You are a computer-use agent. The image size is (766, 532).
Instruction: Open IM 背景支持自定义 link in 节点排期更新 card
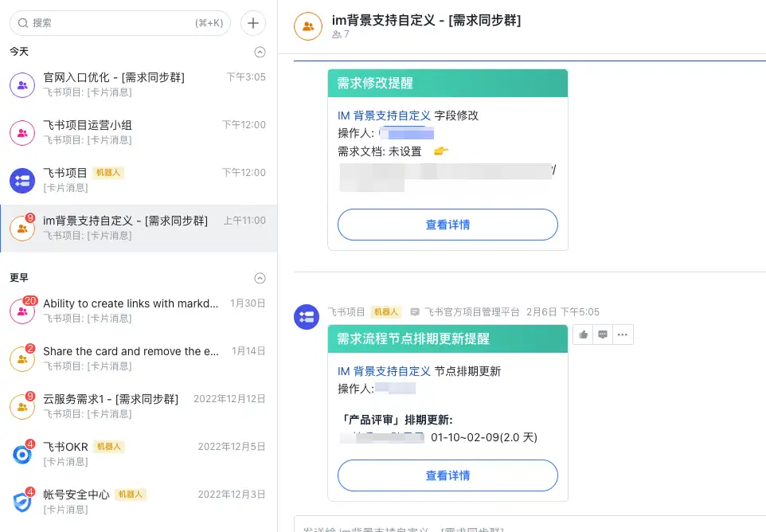click(x=384, y=371)
